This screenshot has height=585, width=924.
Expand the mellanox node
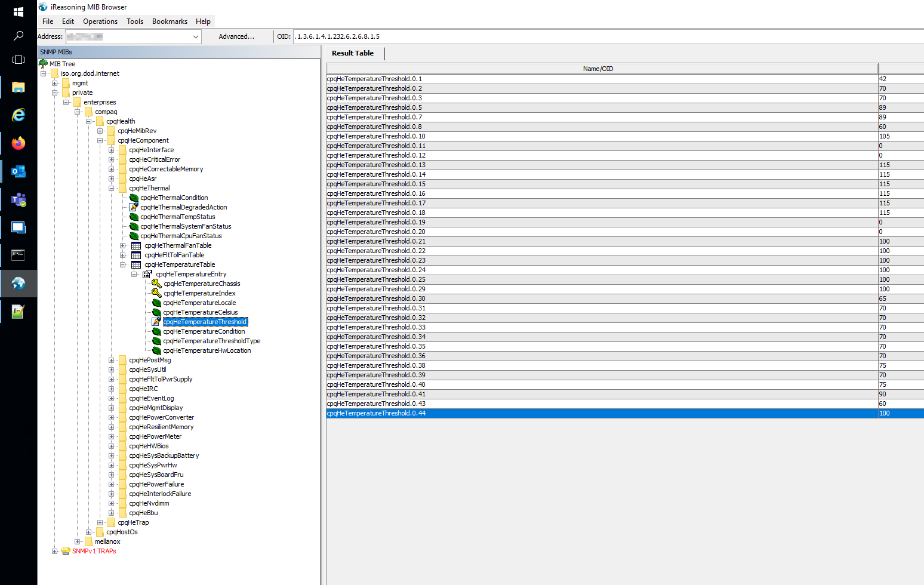[78, 541]
